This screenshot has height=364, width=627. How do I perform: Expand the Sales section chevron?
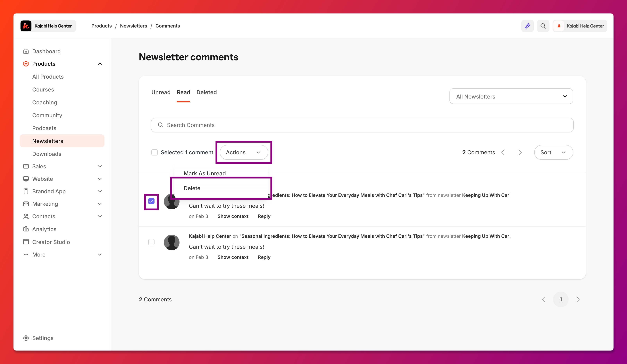tap(100, 166)
